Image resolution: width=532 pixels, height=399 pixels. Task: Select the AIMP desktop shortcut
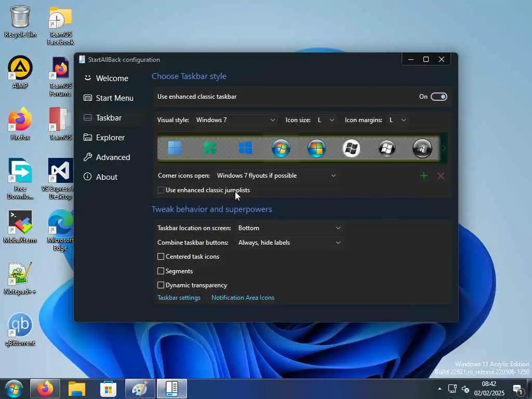pos(20,72)
